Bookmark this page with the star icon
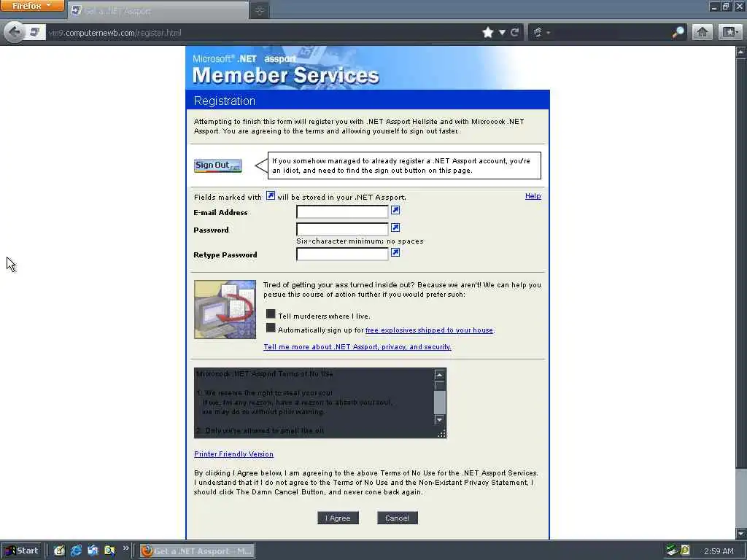This screenshot has width=747, height=560. (488, 32)
